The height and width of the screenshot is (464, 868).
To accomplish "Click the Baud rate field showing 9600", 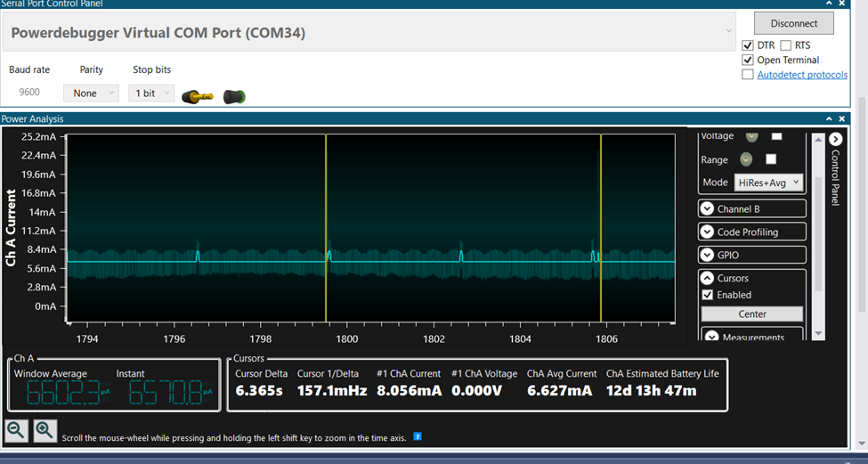I will pyautogui.click(x=29, y=92).
